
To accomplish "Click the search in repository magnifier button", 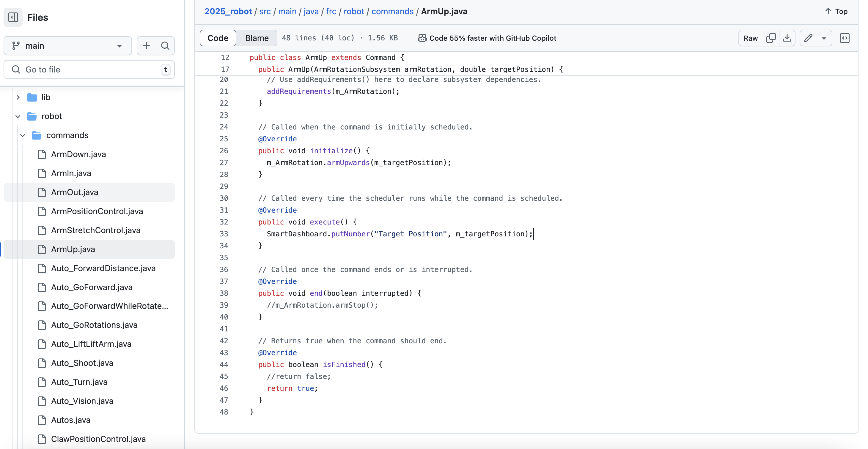I will coord(165,46).
